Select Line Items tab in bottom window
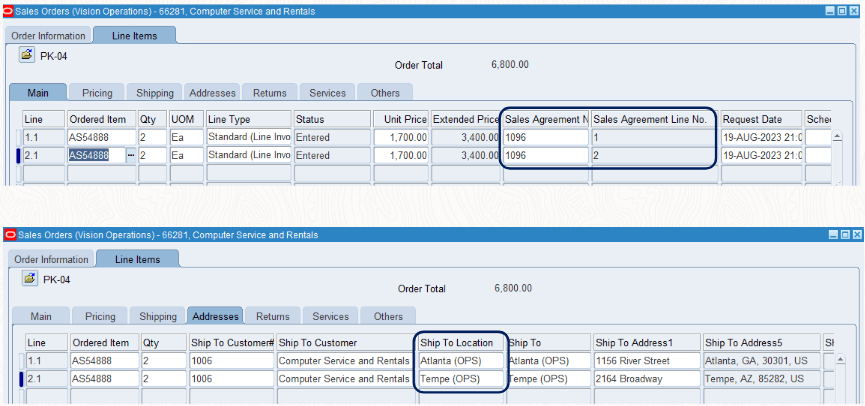865x406 pixels. coord(137,259)
